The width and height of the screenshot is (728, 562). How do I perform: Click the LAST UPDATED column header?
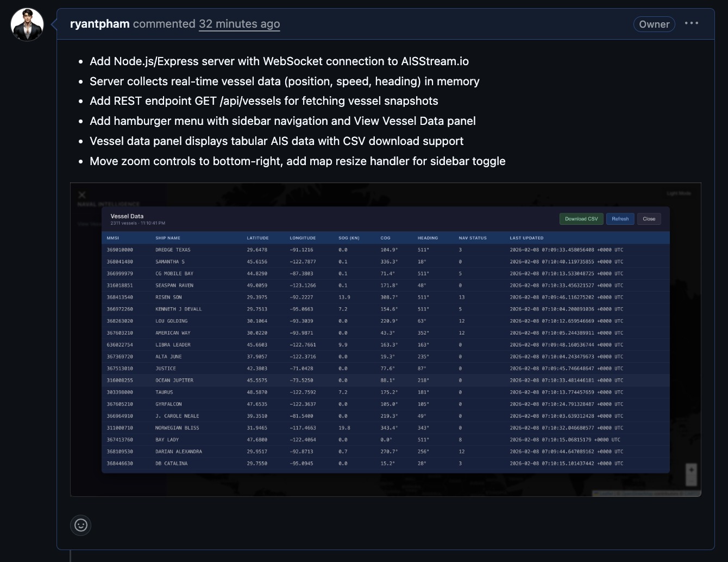pos(526,238)
